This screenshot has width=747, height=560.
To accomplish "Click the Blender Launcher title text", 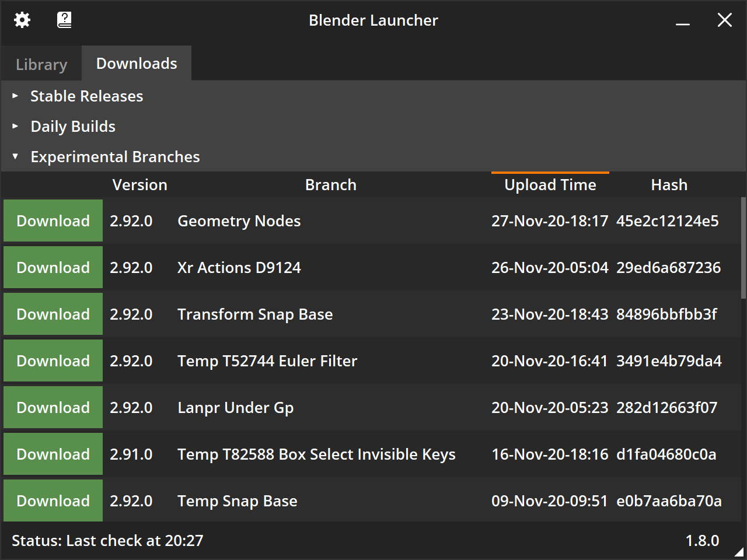I will coord(373,20).
